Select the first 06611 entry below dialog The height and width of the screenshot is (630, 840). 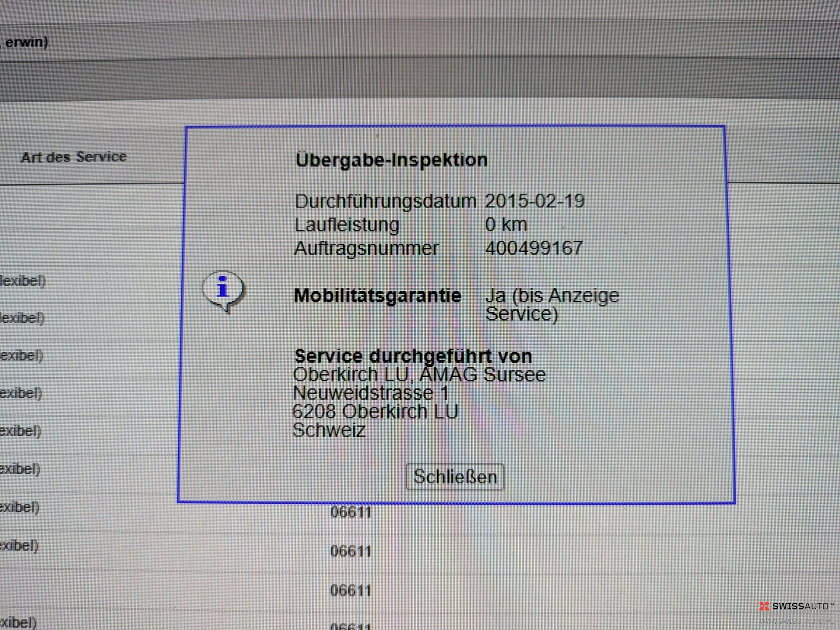point(351,512)
